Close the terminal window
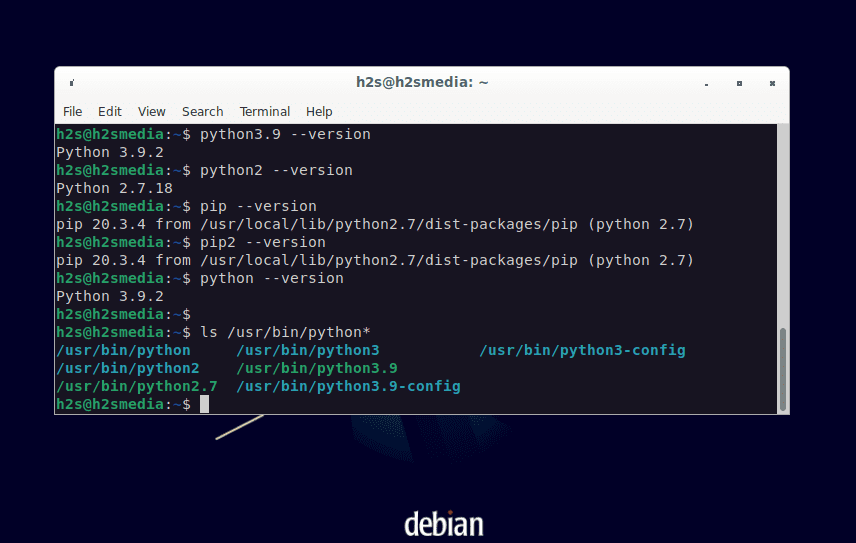856x543 pixels. [x=772, y=83]
